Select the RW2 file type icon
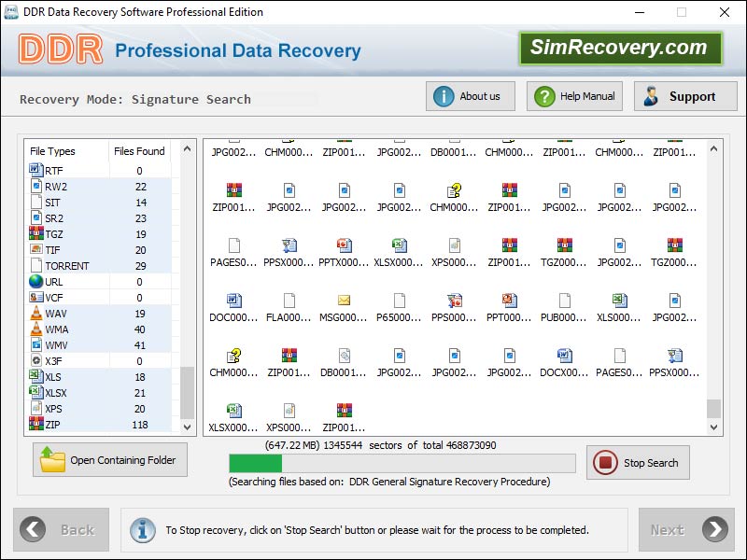Image resolution: width=747 pixels, height=560 pixels. click(36, 186)
